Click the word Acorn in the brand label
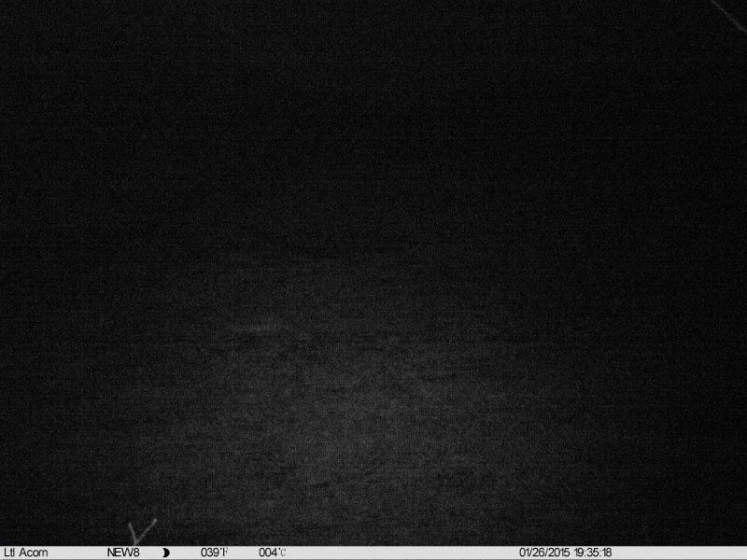Viewport: 747px width, 560px height. click(35, 553)
